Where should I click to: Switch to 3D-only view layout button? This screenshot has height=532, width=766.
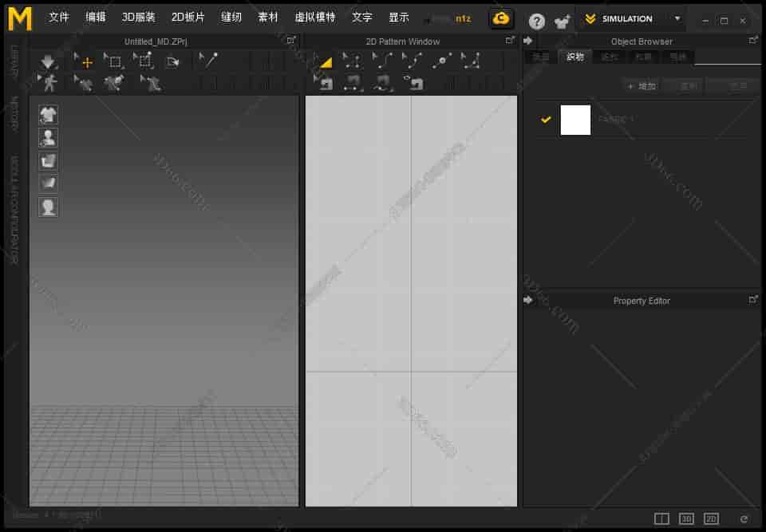[686, 519]
